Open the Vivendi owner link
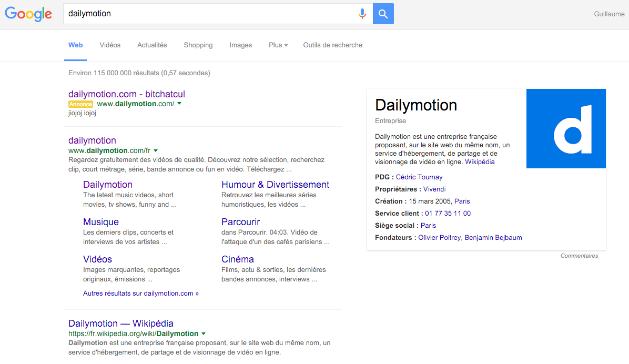The image size is (629, 364). pos(435,189)
